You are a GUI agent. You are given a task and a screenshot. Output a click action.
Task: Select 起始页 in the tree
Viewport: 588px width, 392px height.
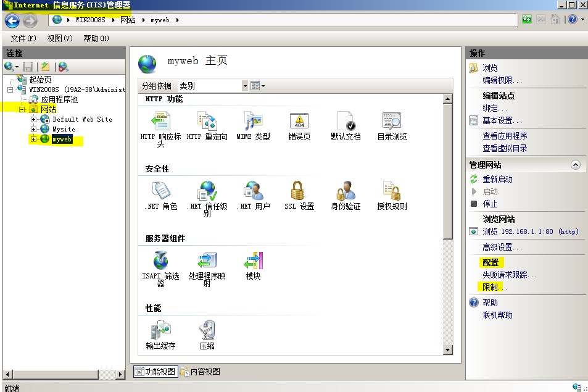tap(40, 80)
